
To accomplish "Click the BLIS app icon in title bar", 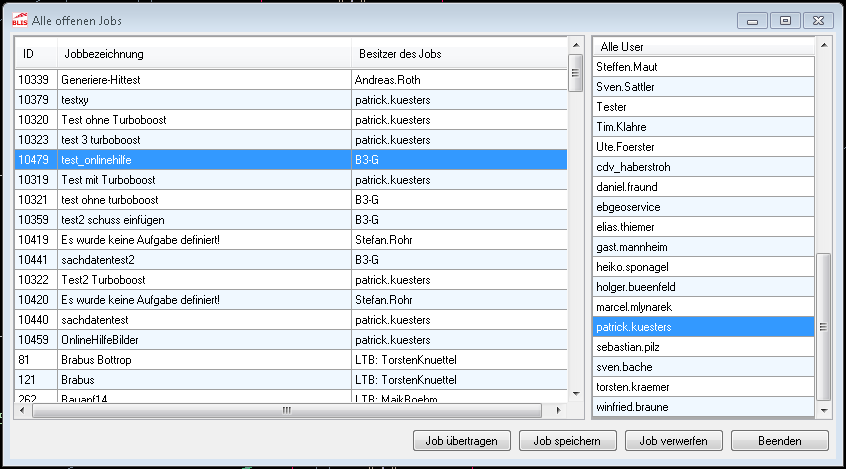I will click(19, 20).
